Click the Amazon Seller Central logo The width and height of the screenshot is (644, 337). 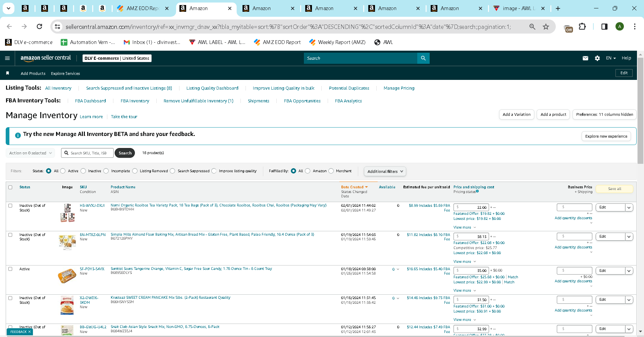pyautogui.click(x=46, y=58)
